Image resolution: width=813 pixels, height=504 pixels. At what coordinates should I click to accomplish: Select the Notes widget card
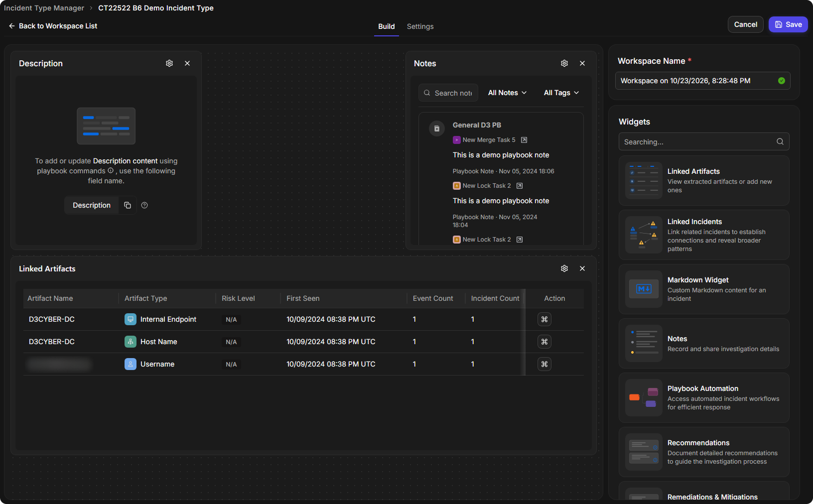704,343
